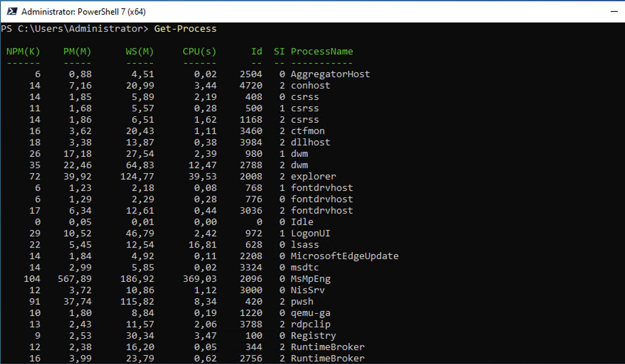Click the PM(M) column header

point(77,52)
